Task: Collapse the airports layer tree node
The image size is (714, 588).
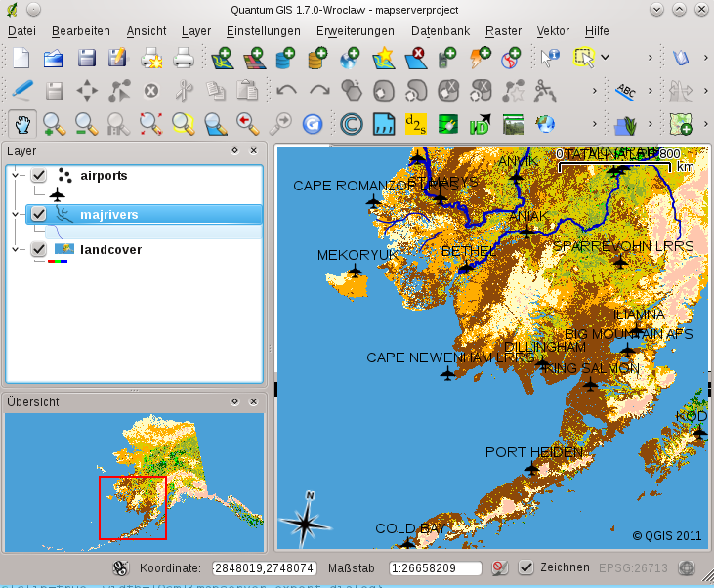Action: click(x=16, y=175)
